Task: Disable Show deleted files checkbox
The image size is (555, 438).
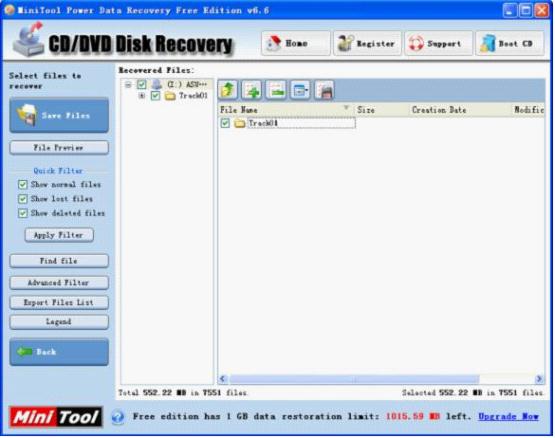Action: coord(23,213)
